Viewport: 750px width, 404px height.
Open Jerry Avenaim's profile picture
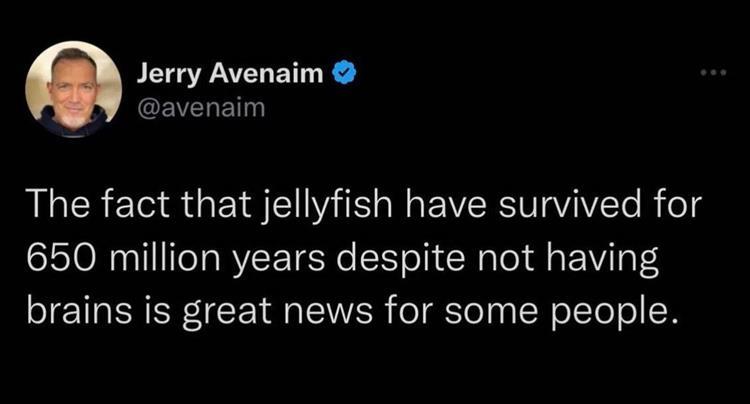67,89
